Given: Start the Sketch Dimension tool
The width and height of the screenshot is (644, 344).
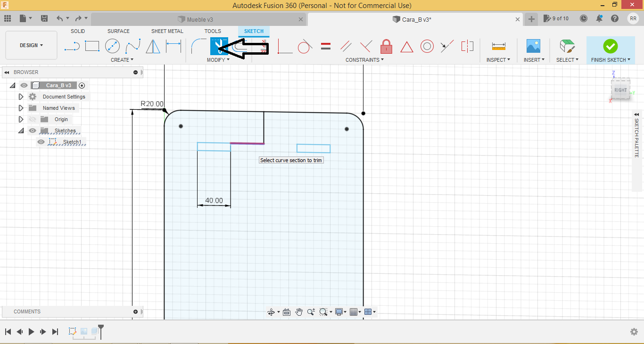Looking at the screenshot, I should click(173, 46).
